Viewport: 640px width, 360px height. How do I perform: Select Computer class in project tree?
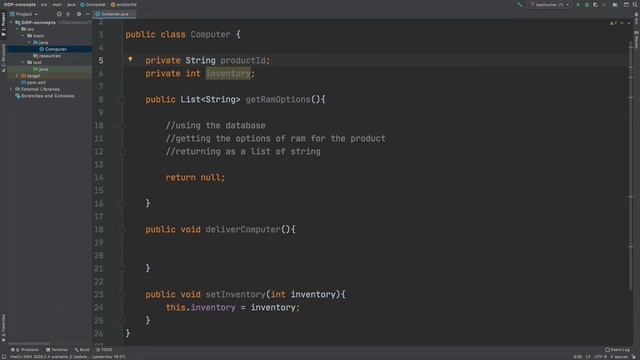pos(53,49)
